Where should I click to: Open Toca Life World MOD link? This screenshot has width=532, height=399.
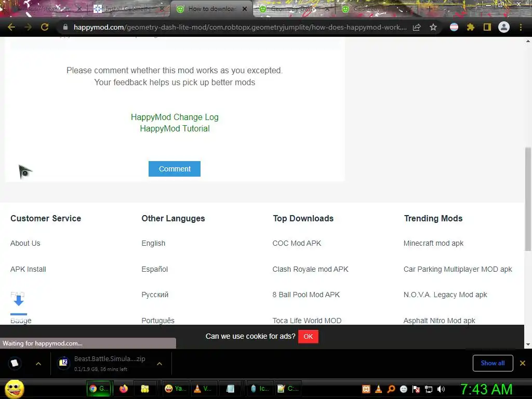[307, 321]
